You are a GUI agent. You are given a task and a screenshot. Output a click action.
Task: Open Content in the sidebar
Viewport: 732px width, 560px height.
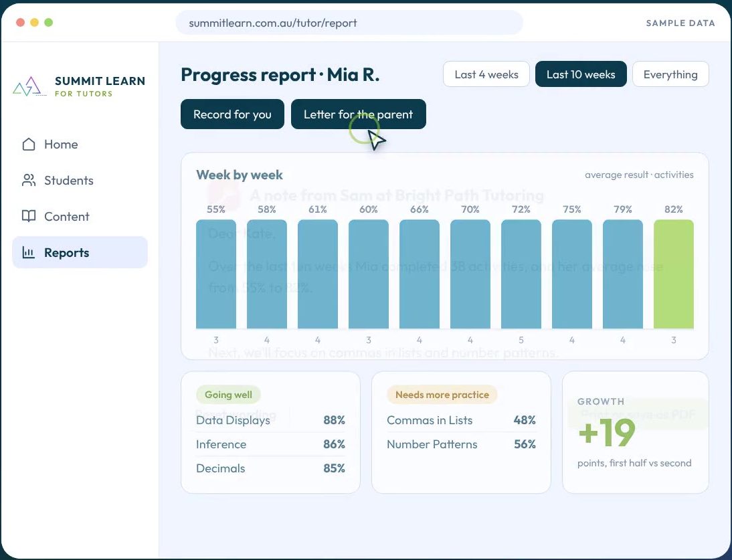80,216
